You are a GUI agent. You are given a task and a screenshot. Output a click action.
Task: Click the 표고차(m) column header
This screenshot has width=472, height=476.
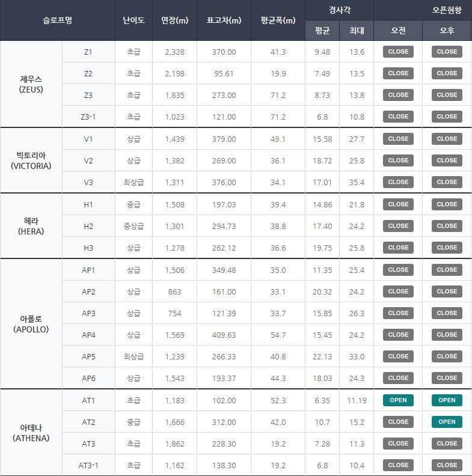click(224, 20)
